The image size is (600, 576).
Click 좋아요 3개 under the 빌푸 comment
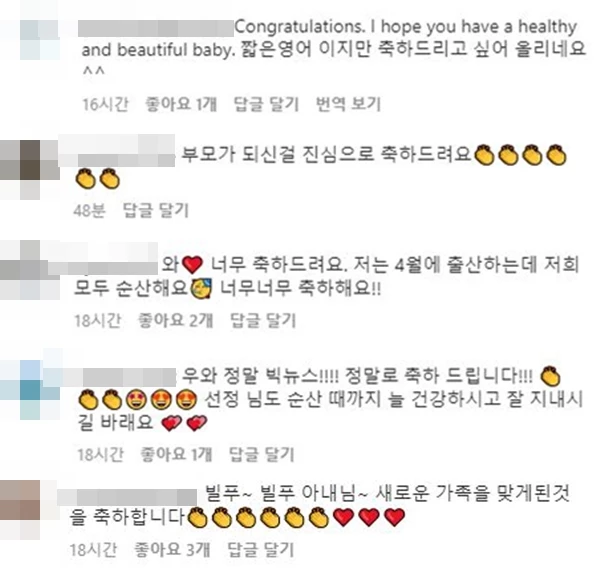[173, 550]
